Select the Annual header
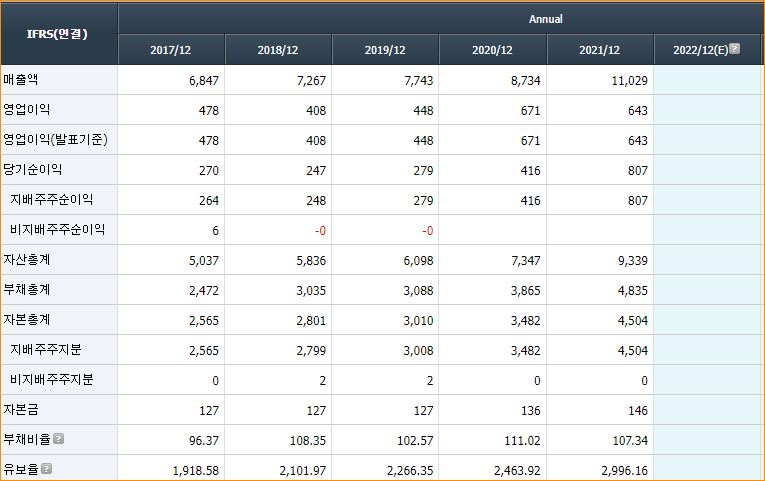This screenshot has height=481, width=765. click(545, 19)
